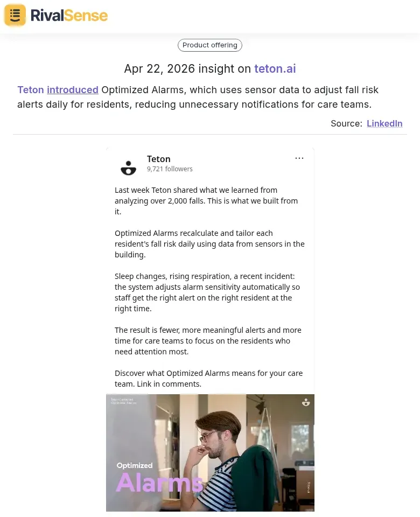This screenshot has width=420, height=517.
Task: Click the RivalSense orange logo icon
Action: pyautogui.click(x=15, y=15)
